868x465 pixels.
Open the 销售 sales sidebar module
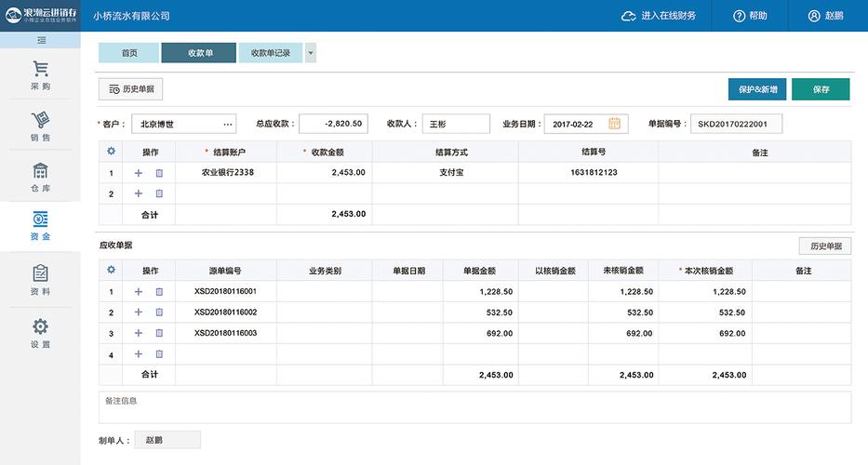40,126
